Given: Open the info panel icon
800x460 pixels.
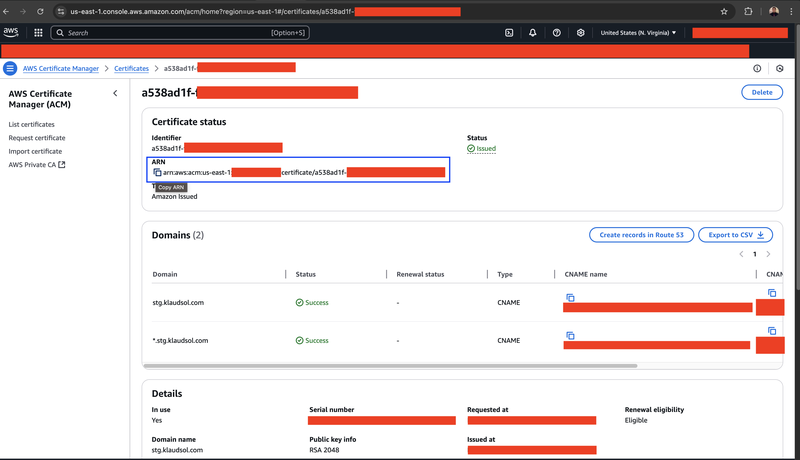Looking at the screenshot, I should 757,68.
